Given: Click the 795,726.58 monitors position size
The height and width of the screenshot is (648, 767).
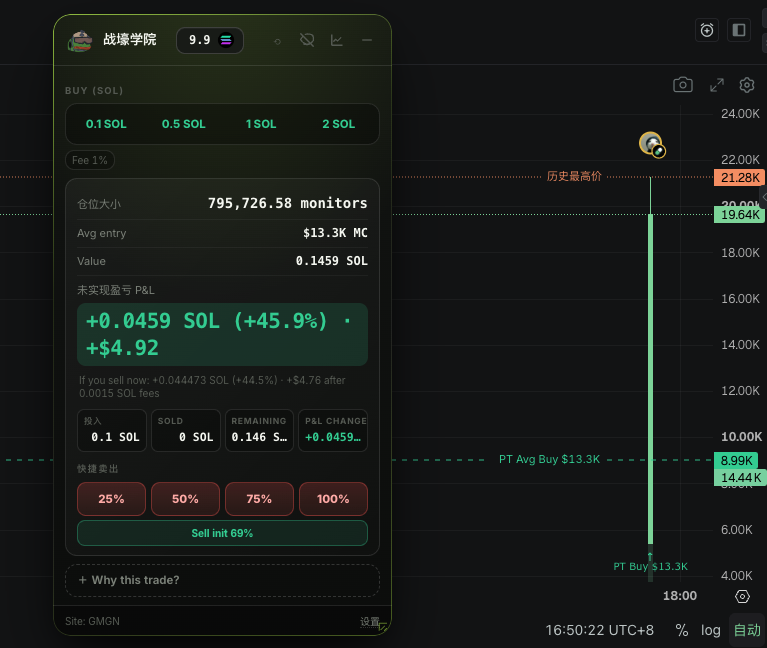Looking at the screenshot, I should 288,203.
